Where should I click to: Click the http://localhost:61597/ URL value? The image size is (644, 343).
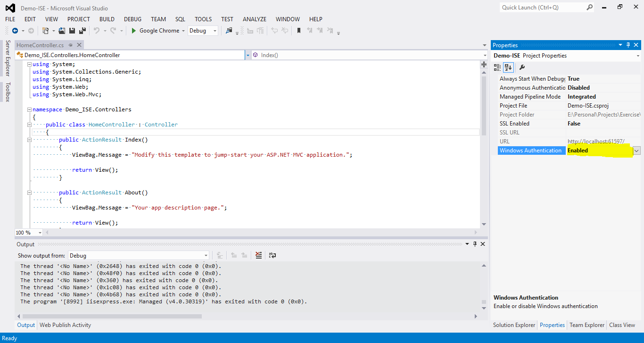click(x=596, y=142)
